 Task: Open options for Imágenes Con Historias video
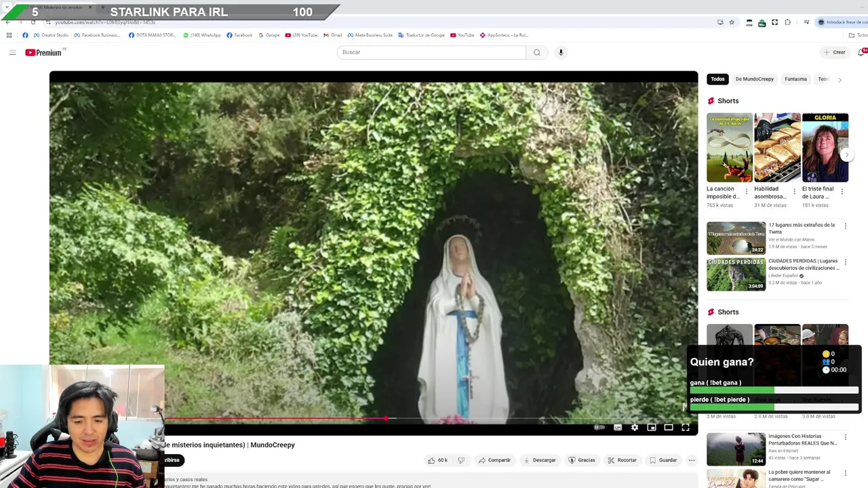click(845, 437)
